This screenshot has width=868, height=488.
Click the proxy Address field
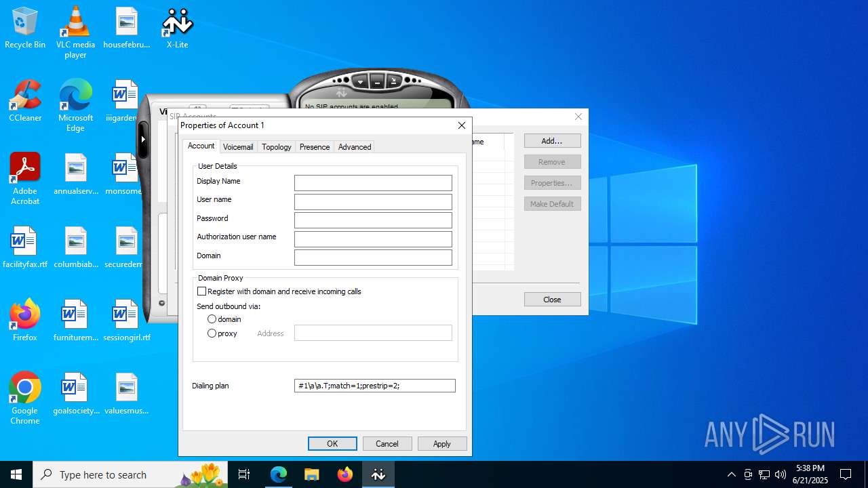373,333
